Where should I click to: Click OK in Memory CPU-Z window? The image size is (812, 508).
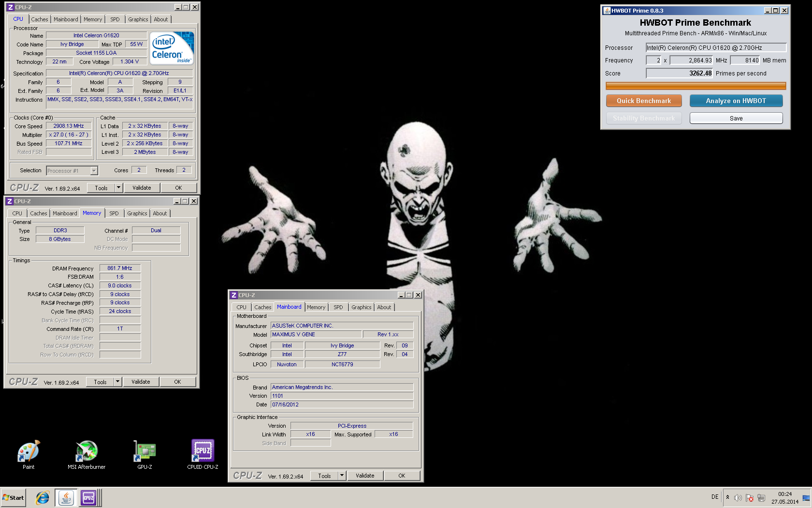[177, 382]
